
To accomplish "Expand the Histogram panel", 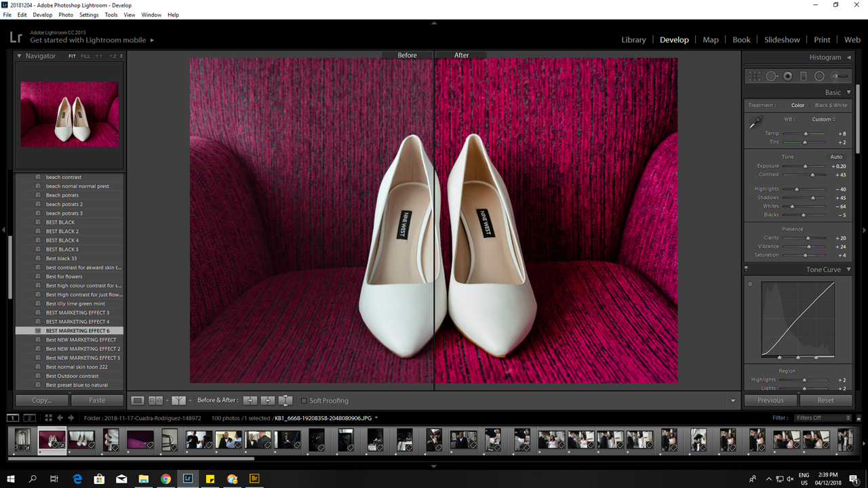I will click(848, 57).
